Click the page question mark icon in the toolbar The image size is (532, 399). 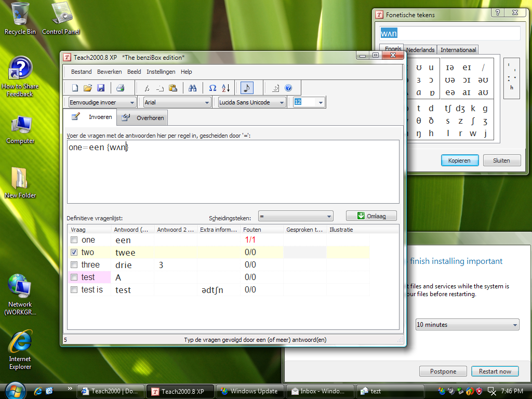point(275,88)
